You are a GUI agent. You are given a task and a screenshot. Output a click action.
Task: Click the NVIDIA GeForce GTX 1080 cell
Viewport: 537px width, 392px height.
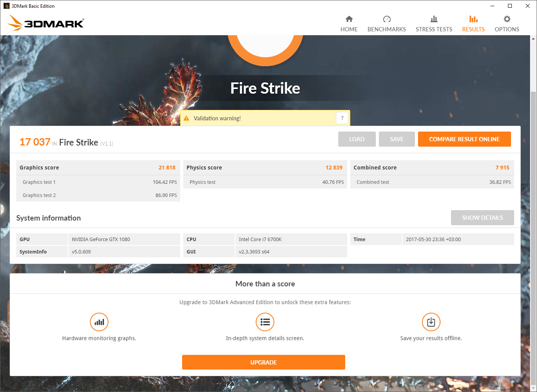pyautogui.click(x=124, y=239)
